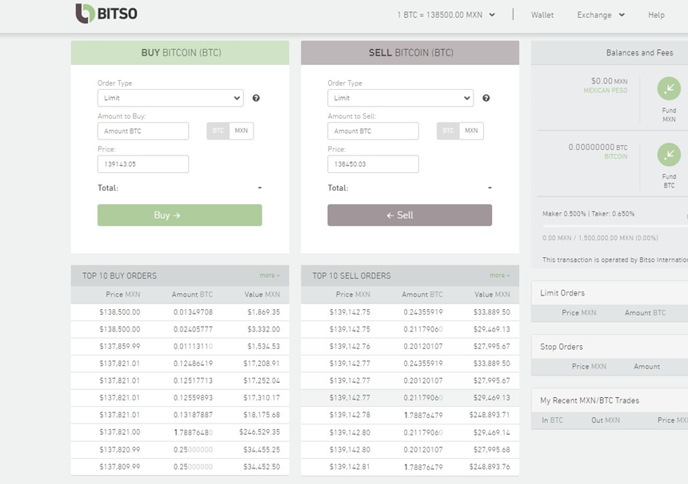This screenshot has height=484, width=693.
Task: Click Amount BTC column in sell orders
Action: [x=422, y=294]
